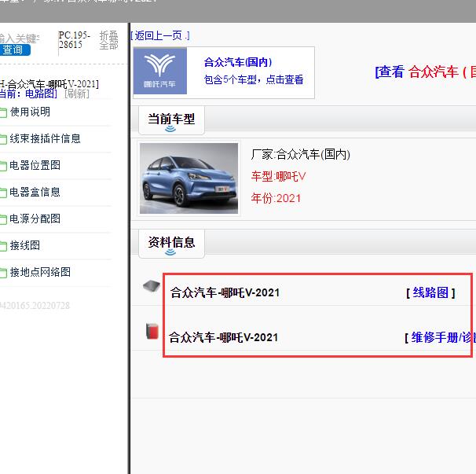Click 折叠全部 to collapse all
Image resolution: width=476 pixels, height=474 pixels.
pos(108,40)
